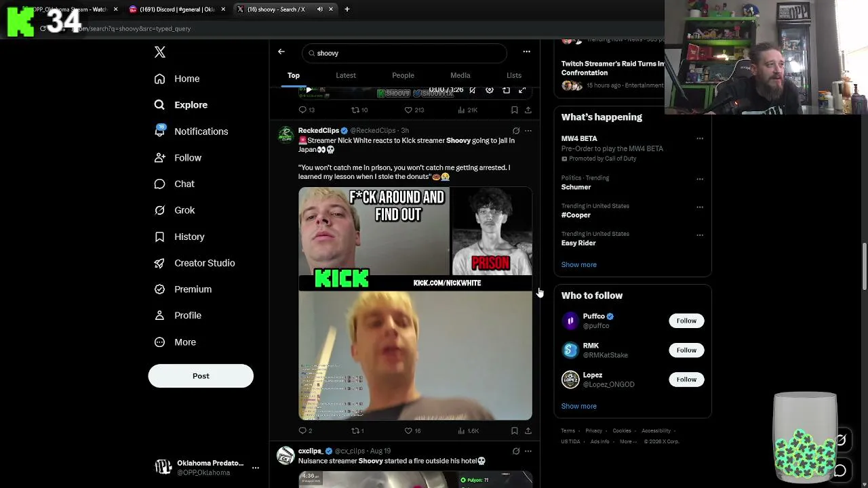The image size is (868, 488).
Task: Click the More circle icon in sidebar
Action: coord(159,342)
